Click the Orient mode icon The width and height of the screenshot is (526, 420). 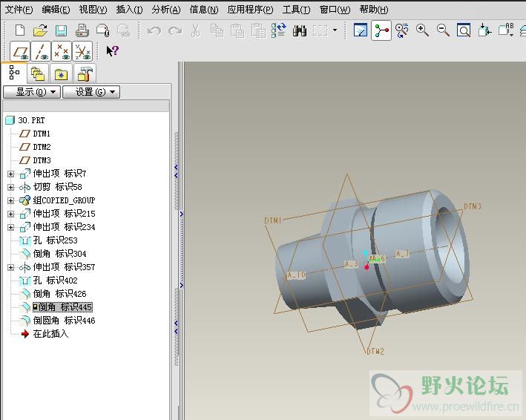[x=402, y=30]
